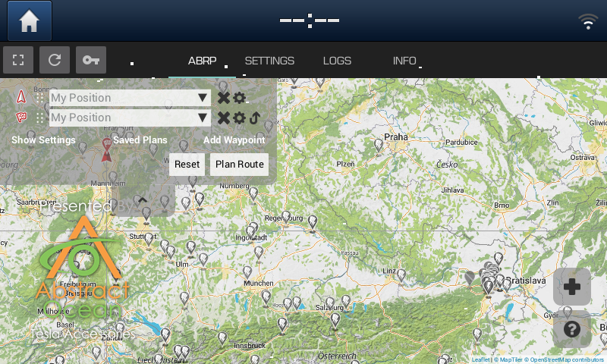Zoom in with the plus button
This screenshot has width=607, height=364.
[572, 287]
